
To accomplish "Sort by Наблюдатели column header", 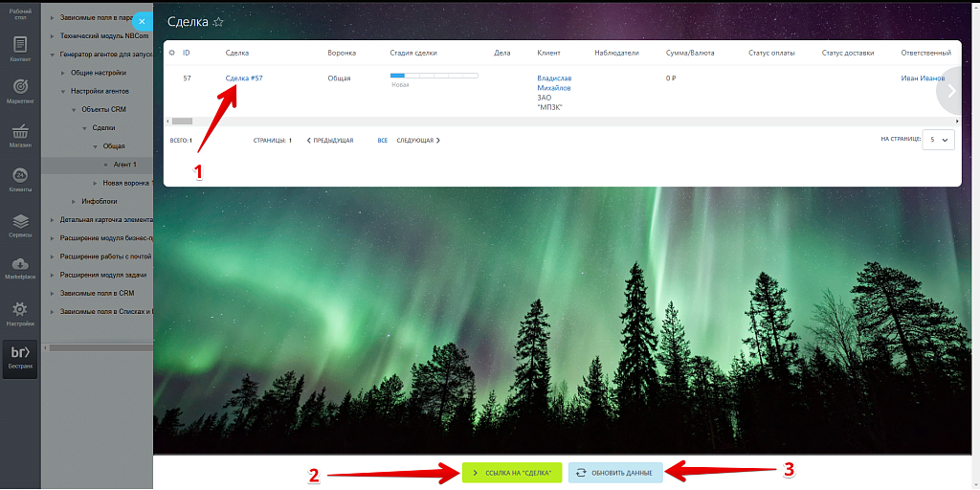I will point(617,54).
